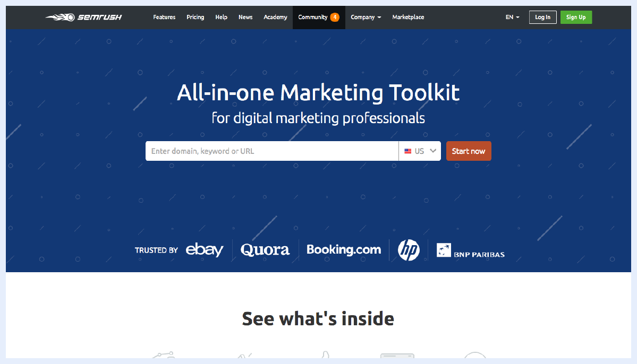Click the 'All-in-one Marketing Toolkit' headline
Viewport: 637px width, 364px height.
pos(318,92)
